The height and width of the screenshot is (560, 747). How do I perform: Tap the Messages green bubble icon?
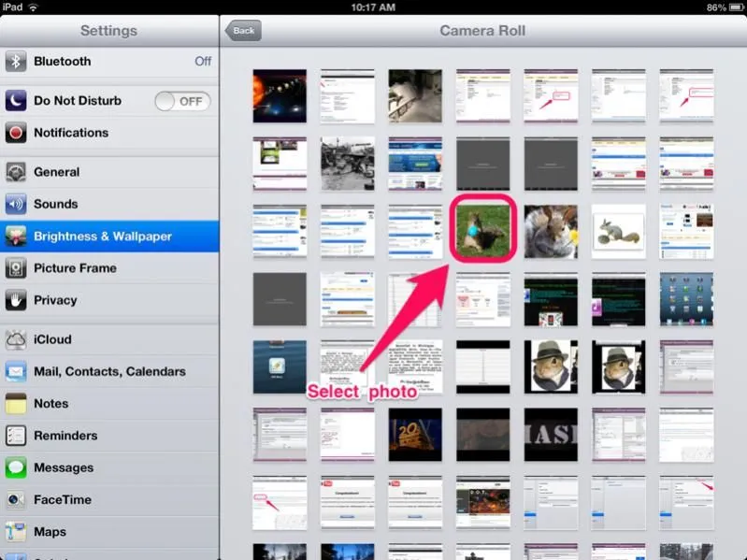[16, 467]
